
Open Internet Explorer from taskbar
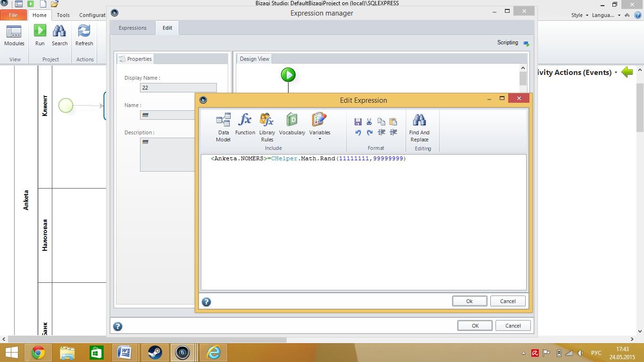point(214,352)
